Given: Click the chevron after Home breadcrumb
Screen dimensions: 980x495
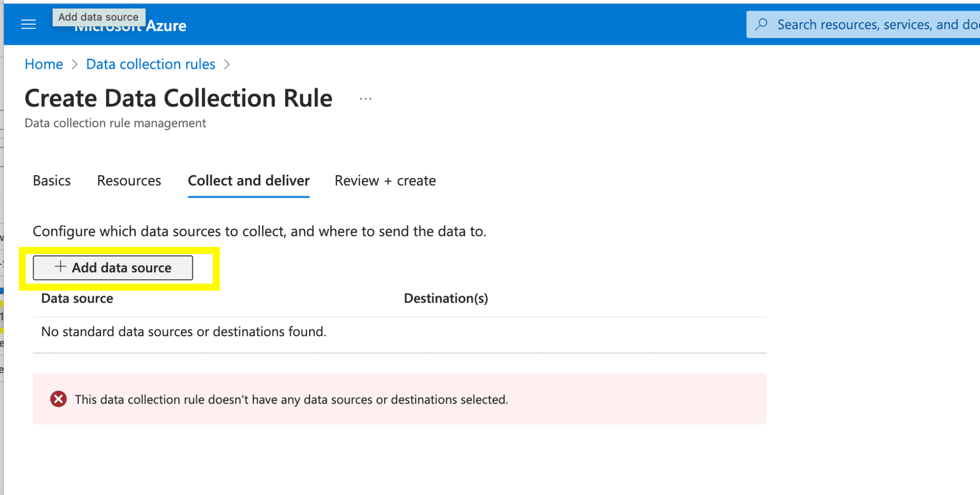Looking at the screenshot, I should tap(75, 65).
